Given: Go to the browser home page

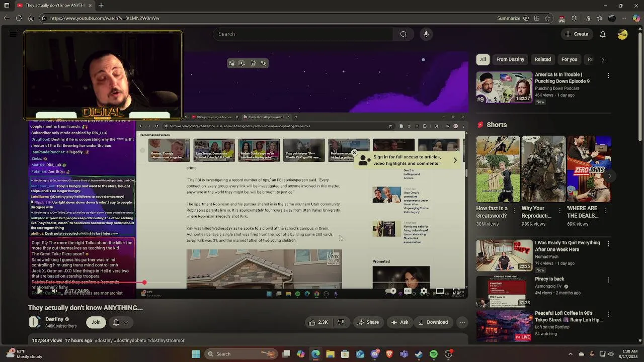Looking at the screenshot, I should pos(31,18).
